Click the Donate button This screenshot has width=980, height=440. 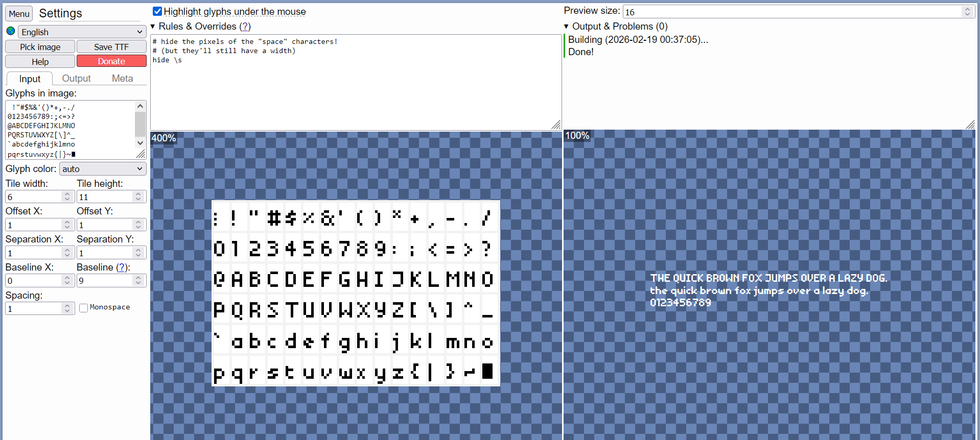(x=111, y=61)
